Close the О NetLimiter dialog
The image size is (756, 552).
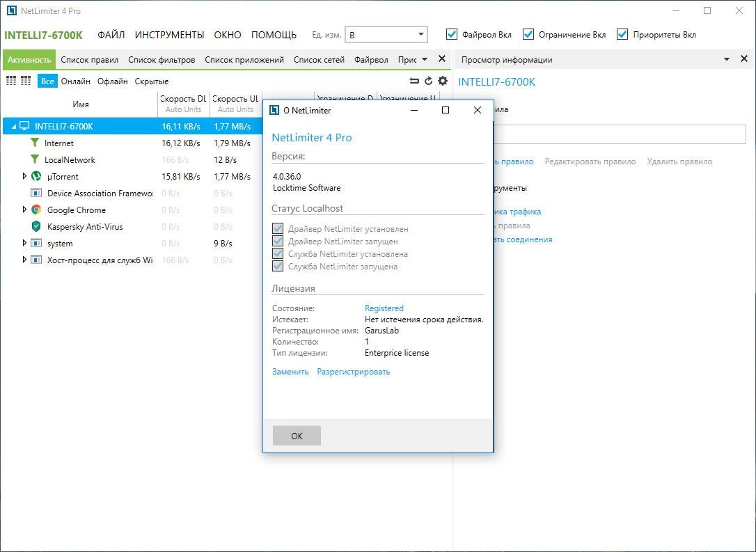coord(478,111)
